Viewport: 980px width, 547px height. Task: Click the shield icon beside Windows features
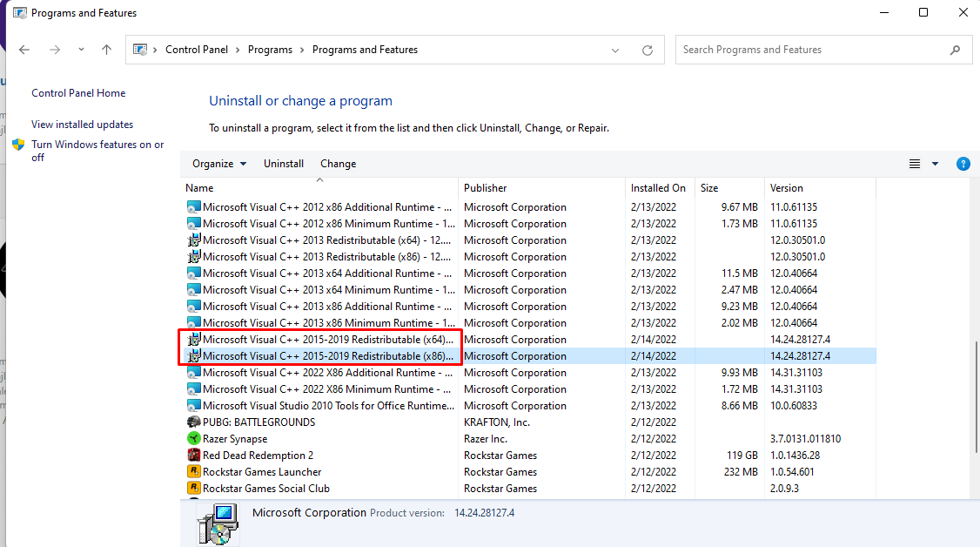point(19,145)
